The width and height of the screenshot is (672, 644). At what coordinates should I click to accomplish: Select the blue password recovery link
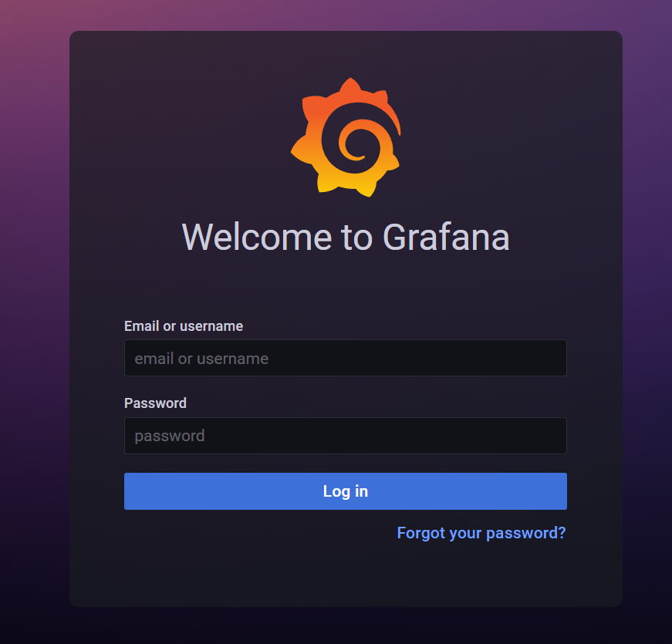pyautogui.click(x=481, y=533)
